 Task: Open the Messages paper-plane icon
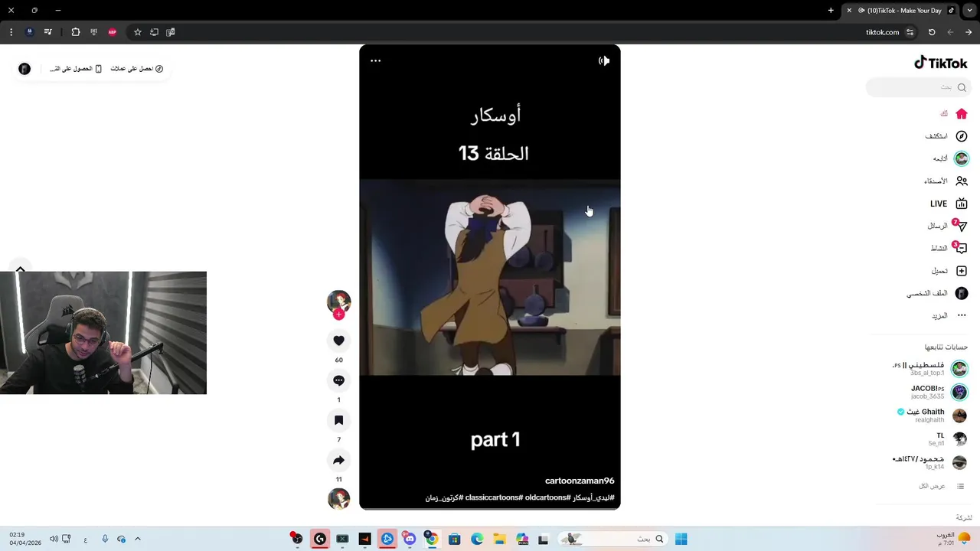pyautogui.click(x=961, y=226)
